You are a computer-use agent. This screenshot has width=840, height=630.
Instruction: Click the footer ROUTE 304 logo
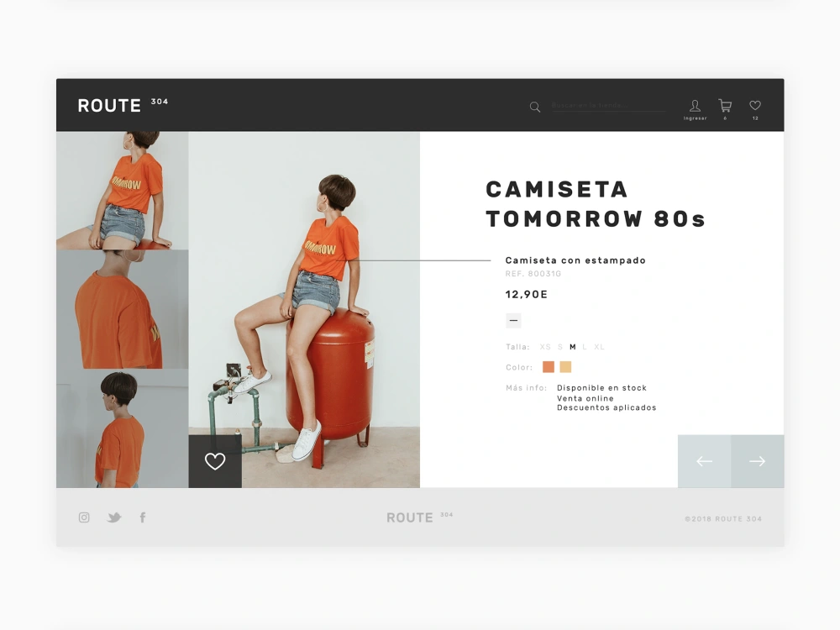point(419,517)
